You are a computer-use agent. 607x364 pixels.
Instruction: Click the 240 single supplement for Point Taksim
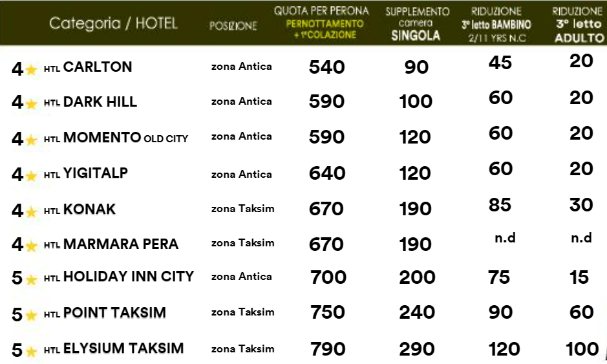pyautogui.click(x=417, y=312)
